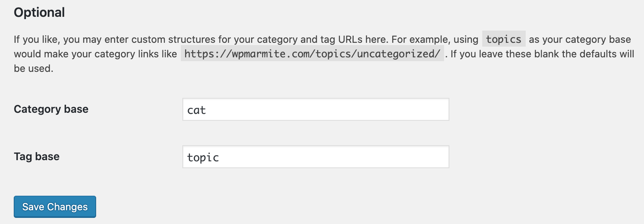The height and width of the screenshot is (224, 644).
Task: Click the Save Changes button
Action: pos(54,206)
